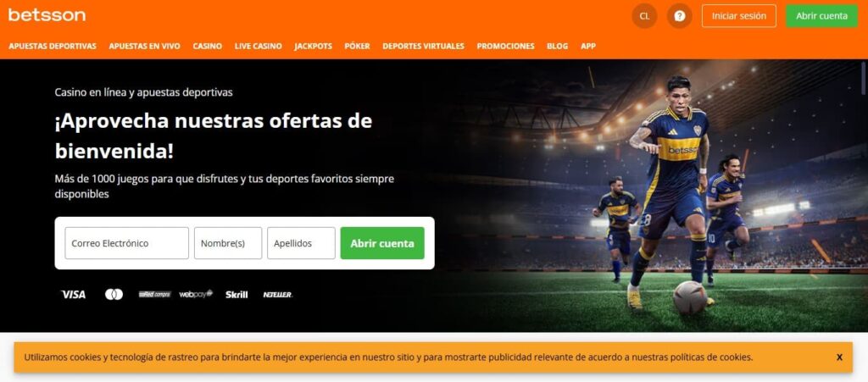Click the Redcompra payment logo

(x=154, y=295)
